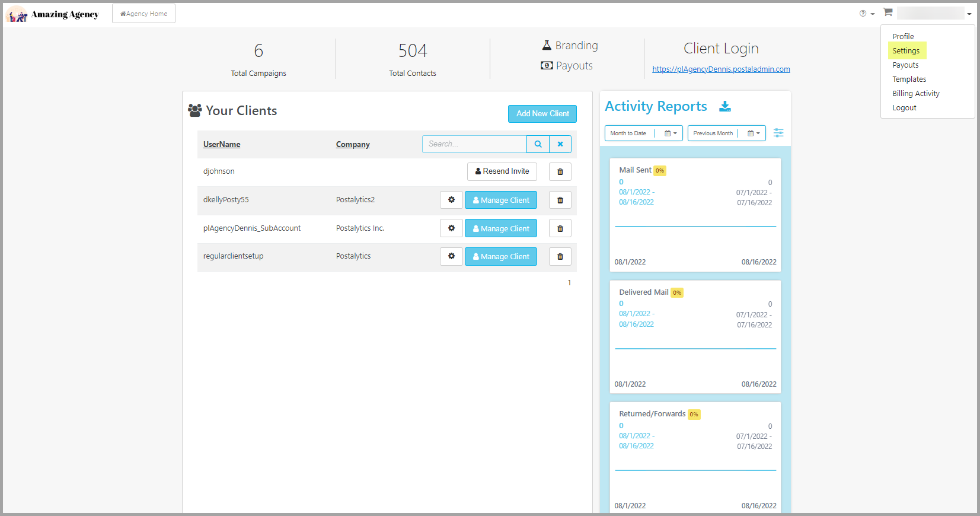Delete the djohnson client via trash icon
The width and height of the screenshot is (980, 516).
560,172
